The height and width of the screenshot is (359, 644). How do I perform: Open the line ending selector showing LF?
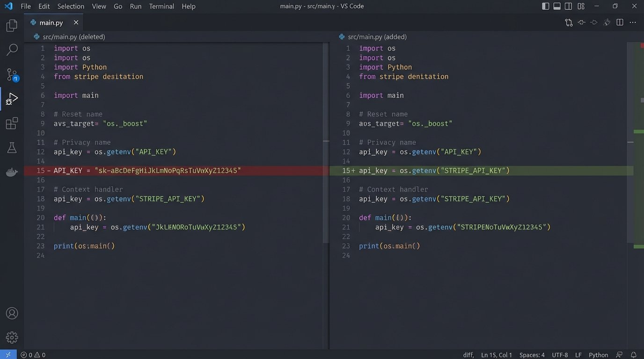tap(578, 354)
